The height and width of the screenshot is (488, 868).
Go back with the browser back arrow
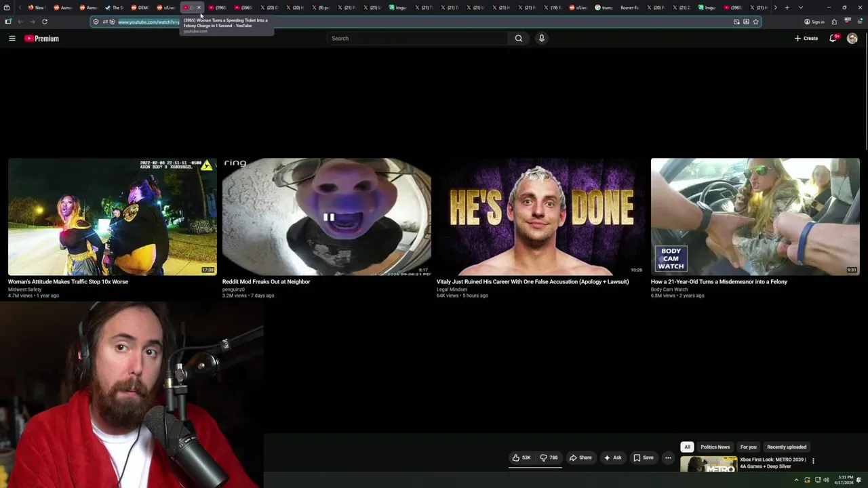tap(20, 22)
